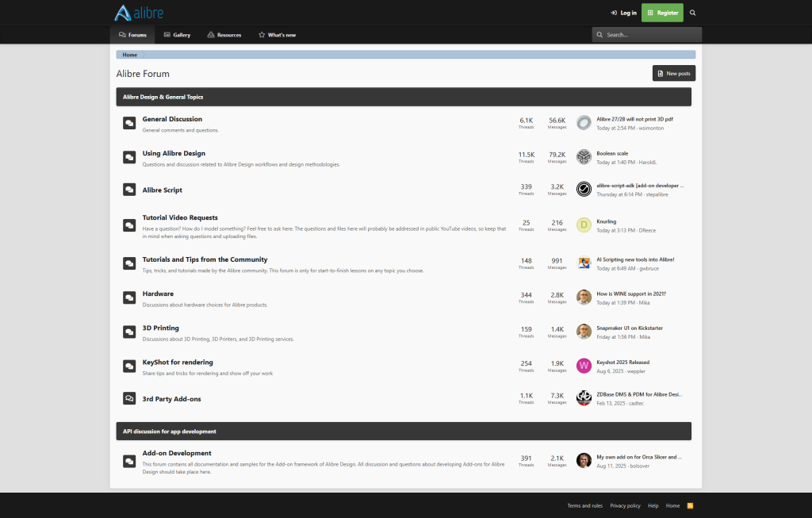The height and width of the screenshot is (518, 812).
Task: Click the Log in link
Action: 623,13
